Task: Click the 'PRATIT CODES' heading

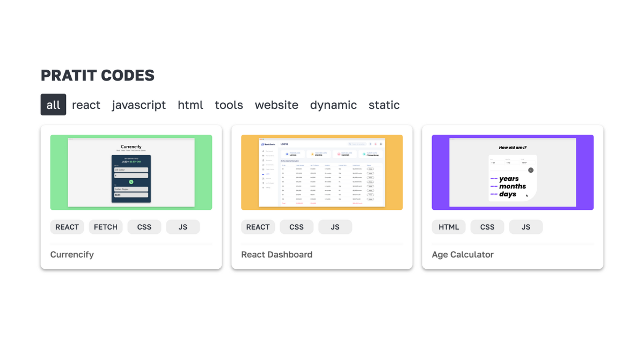Action: tap(98, 76)
